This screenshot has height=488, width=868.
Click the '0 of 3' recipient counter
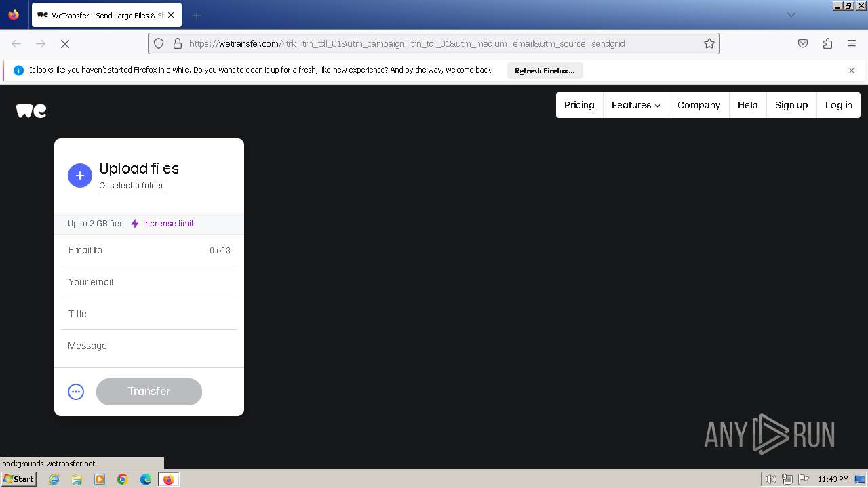coord(220,251)
